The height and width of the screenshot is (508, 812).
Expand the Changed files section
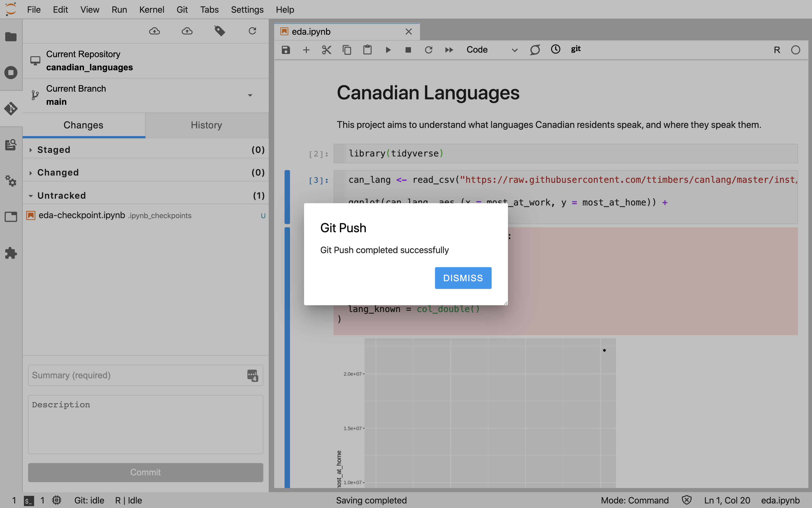pyautogui.click(x=146, y=173)
